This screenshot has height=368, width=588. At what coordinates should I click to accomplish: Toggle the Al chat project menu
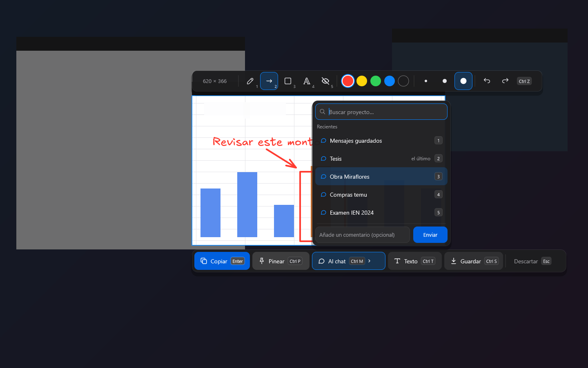pyautogui.click(x=349, y=261)
